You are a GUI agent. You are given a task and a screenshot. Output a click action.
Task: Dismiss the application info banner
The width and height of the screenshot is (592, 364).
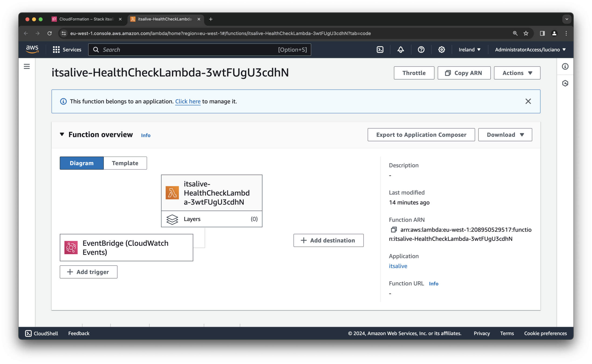(528, 101)
